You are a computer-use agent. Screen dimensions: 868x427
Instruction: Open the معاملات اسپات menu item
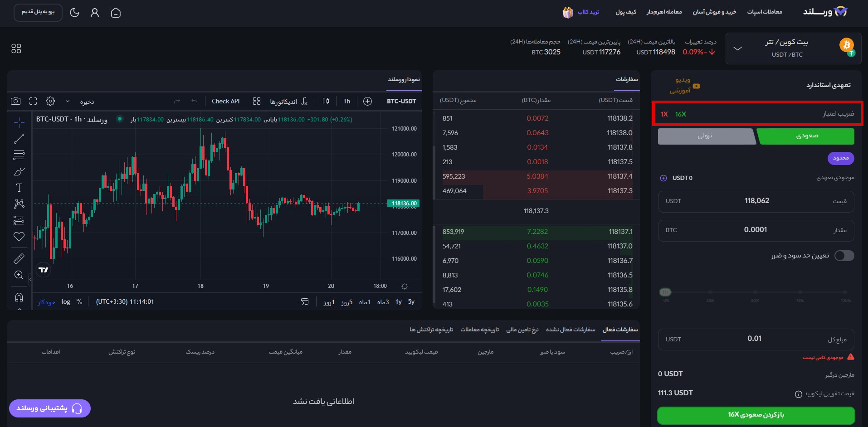766,11
